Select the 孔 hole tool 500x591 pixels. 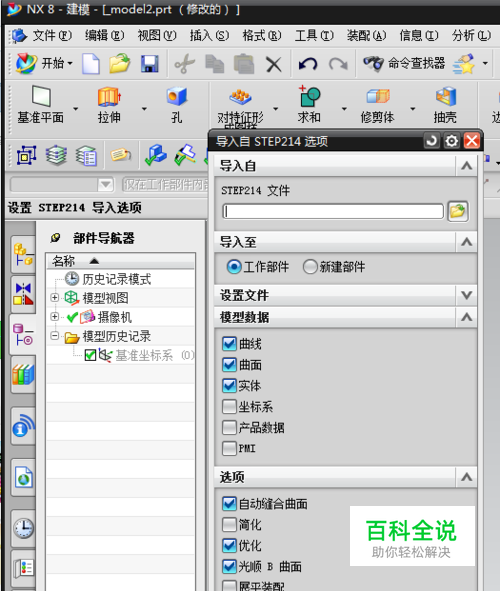[x=177, y=105]
